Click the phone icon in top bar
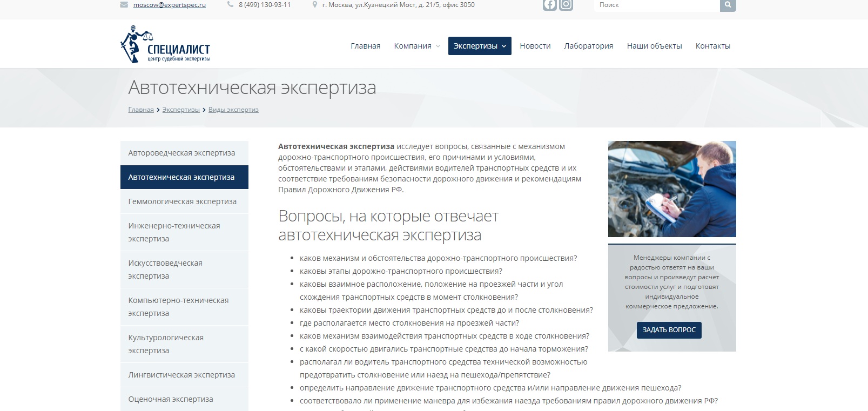Image resolution: width=868 pixels, height=411 pixels. (231, 5)
